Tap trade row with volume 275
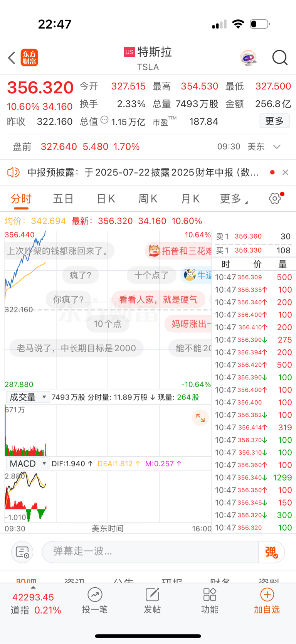 coord(254,340)
